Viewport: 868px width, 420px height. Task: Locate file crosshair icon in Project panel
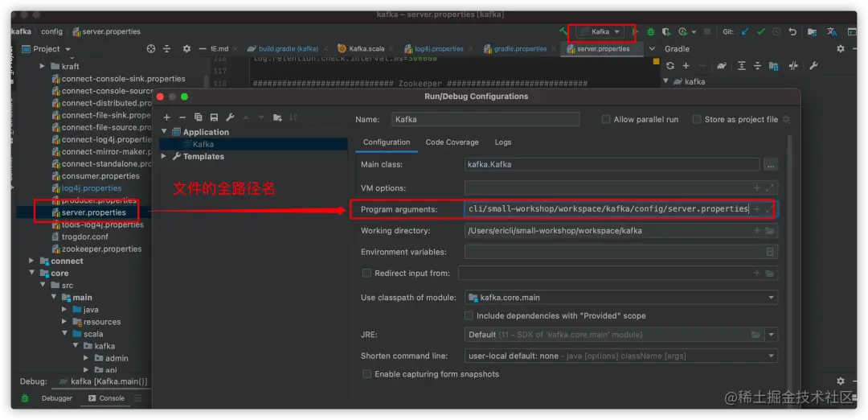pyautogui.click(x=150, y=49)
